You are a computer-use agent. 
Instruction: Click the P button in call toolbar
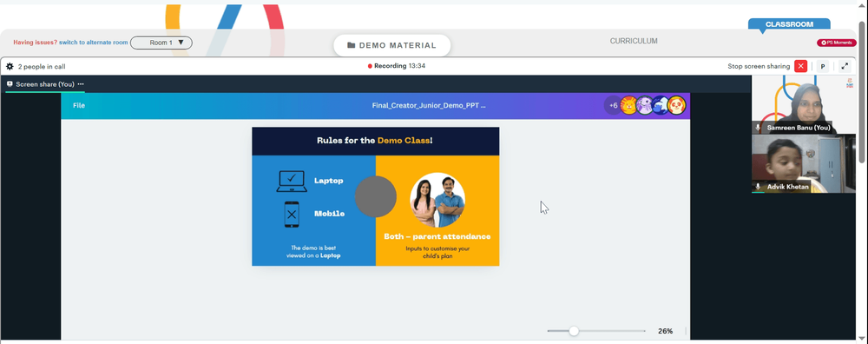823,67
